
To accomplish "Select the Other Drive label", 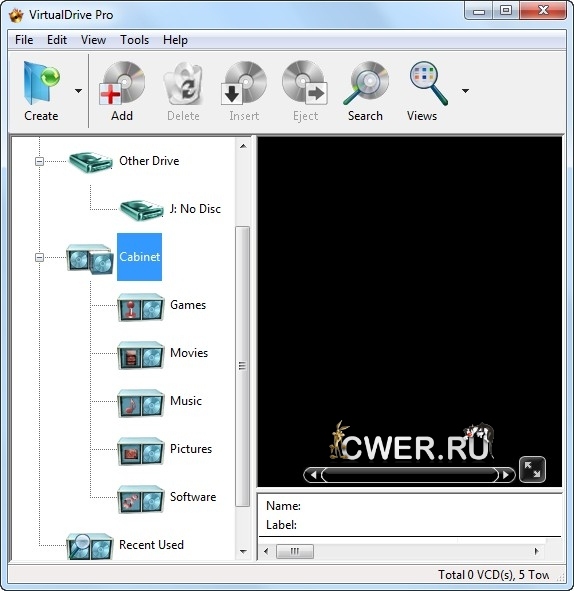I will point(149,161).
